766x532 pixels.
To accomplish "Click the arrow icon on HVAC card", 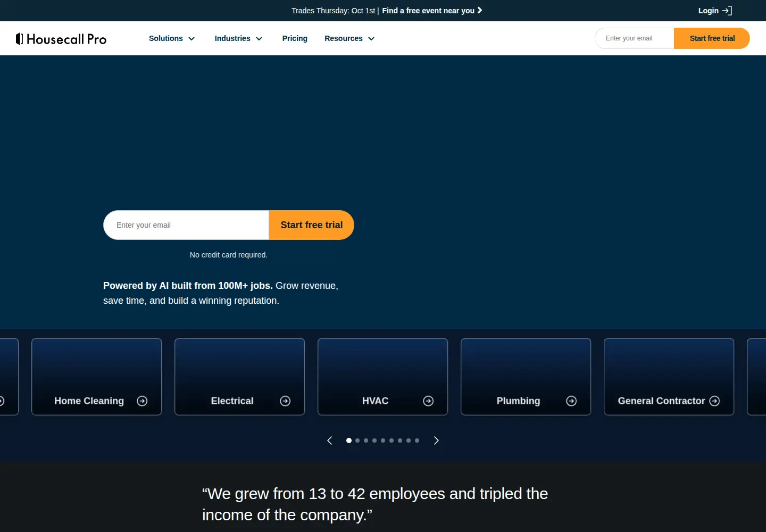I will coord(428,401).
